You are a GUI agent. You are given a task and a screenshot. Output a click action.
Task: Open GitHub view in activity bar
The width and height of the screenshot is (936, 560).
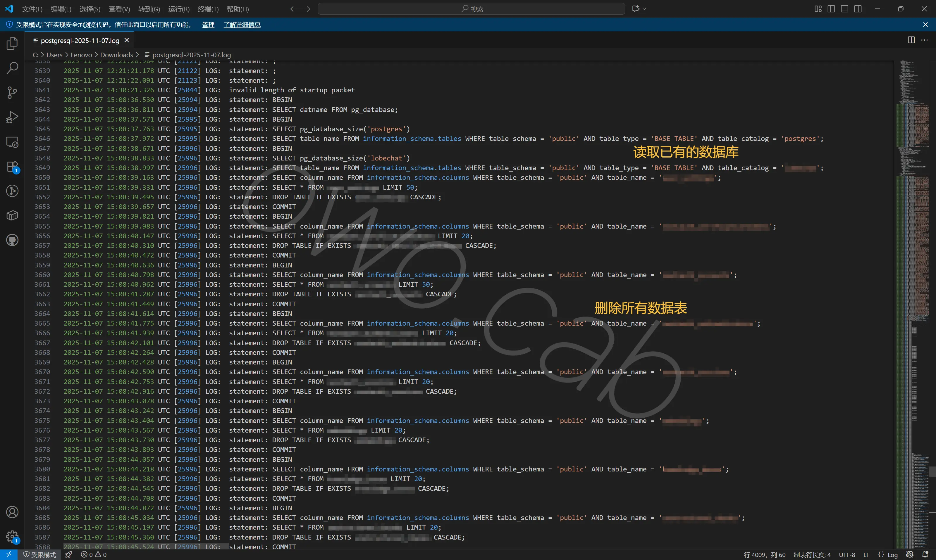pos(12,240)
